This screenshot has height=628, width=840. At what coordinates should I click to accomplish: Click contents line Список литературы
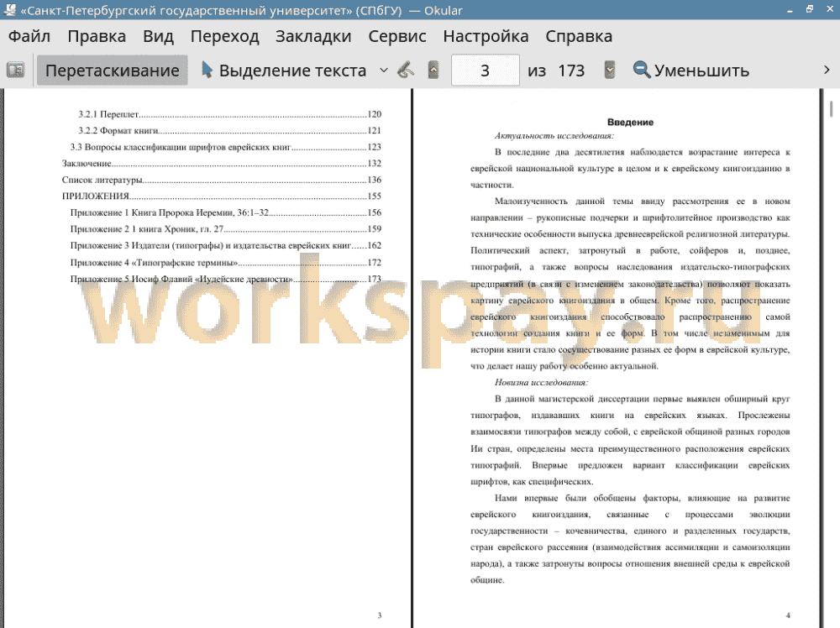[x=222, y=180]
